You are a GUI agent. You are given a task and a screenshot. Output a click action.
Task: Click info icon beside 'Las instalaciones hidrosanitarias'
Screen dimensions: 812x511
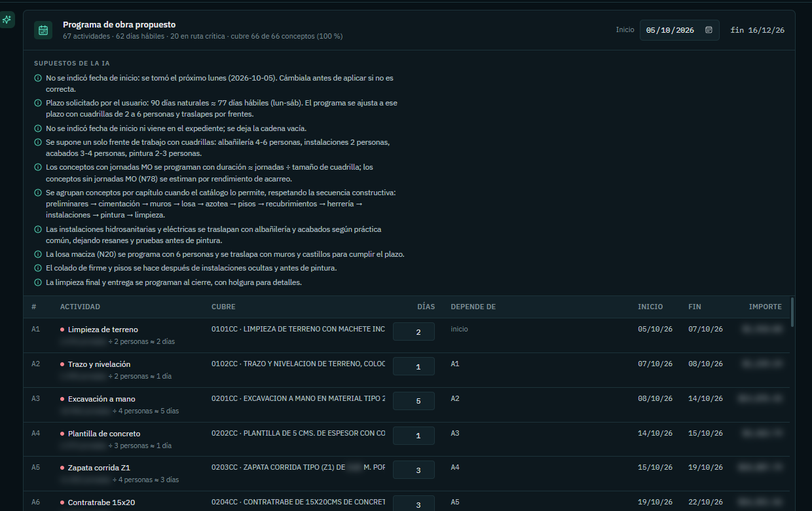tap(37, 229)
